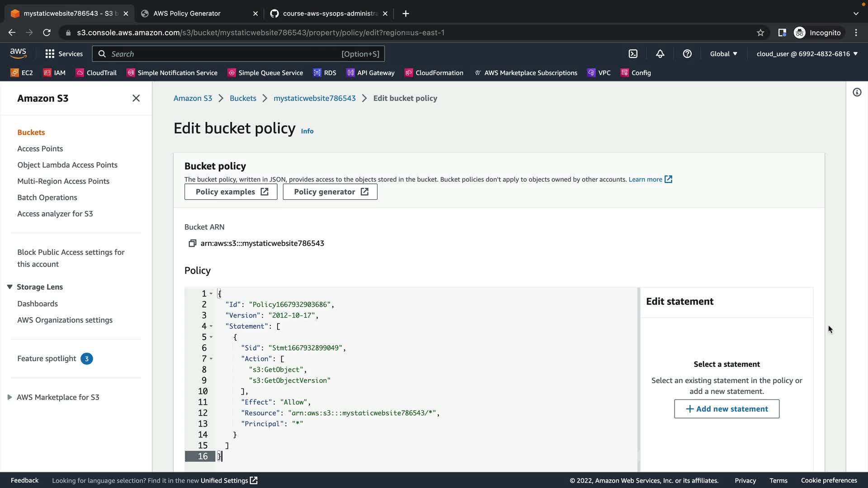The width and height of the screenshot is (868, 488).
Task: Expand AWS Marketplace for S3 section
Action: coord(9,397)
